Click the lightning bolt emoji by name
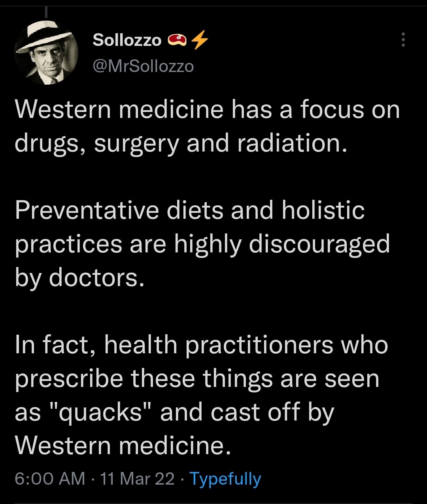Screen dimensions: 427x504 (x=200, y=40)
